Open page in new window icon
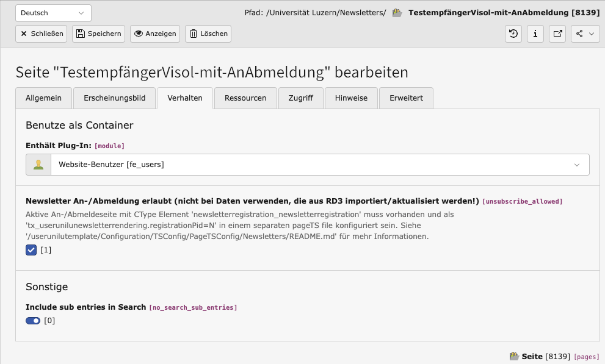Image resolution: width=605 pixels, height=364 pixels. (557, 34)
